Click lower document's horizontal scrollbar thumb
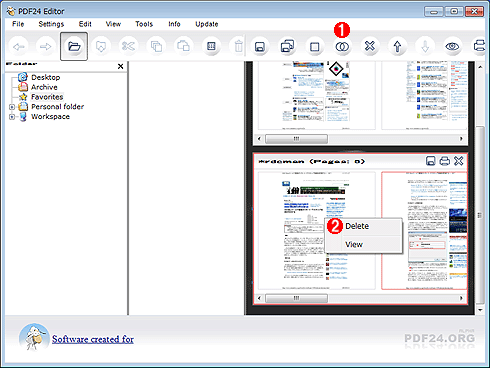490x368 pixels. point(296,298)
